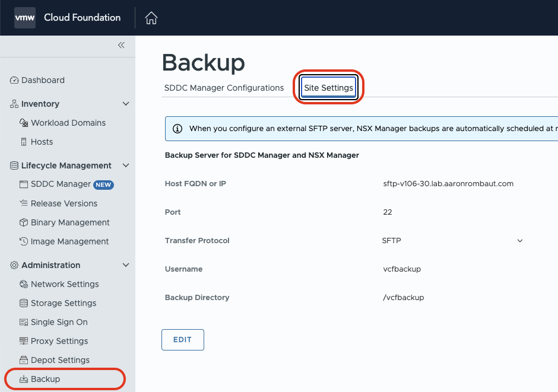558x392 pixels.
Task: Switch to SDDC Manager Configurations tab
Action: [224, 88]
